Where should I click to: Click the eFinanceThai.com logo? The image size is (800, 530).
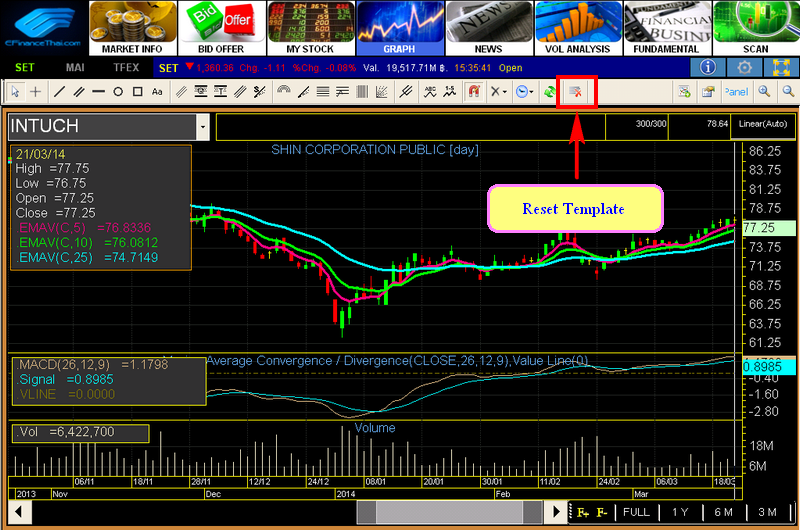tap(43, 27)
